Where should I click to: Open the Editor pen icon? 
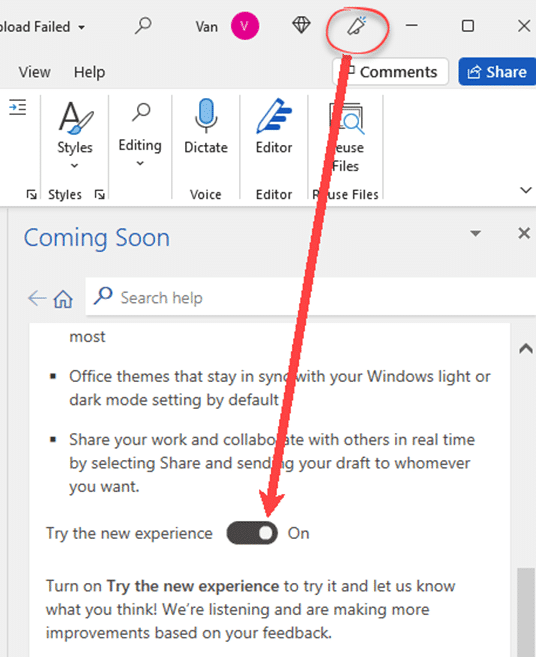coord(274,116)
